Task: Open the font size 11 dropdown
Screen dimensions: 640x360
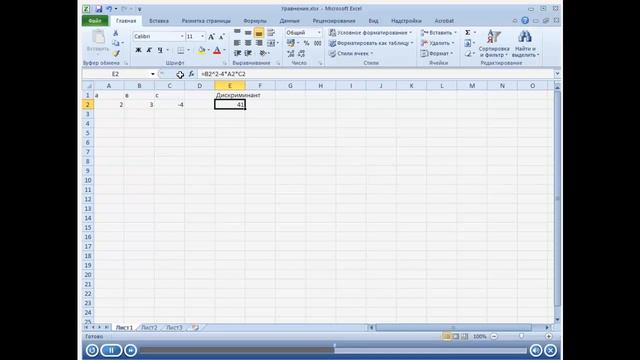Action: tap(202, 37)
